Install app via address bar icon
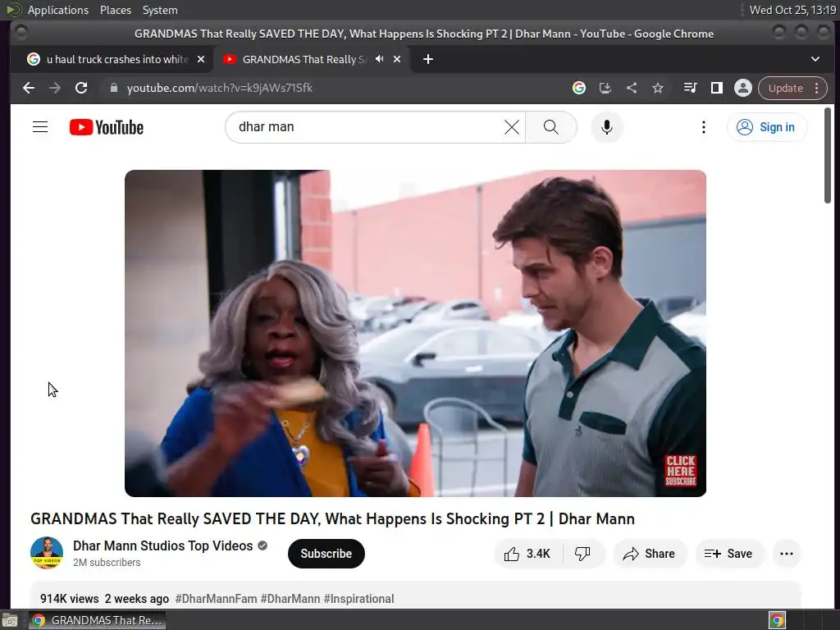The width and height of the screenshot is (840, 630). pyautogui.click(x=605, y=88)
